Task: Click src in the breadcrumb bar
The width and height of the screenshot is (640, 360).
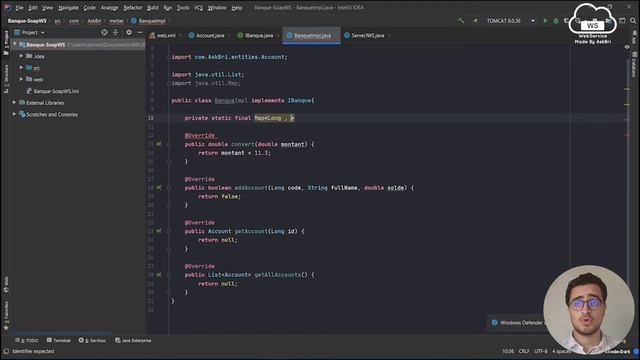Action: pyautogui.click(x=58, y=21)
